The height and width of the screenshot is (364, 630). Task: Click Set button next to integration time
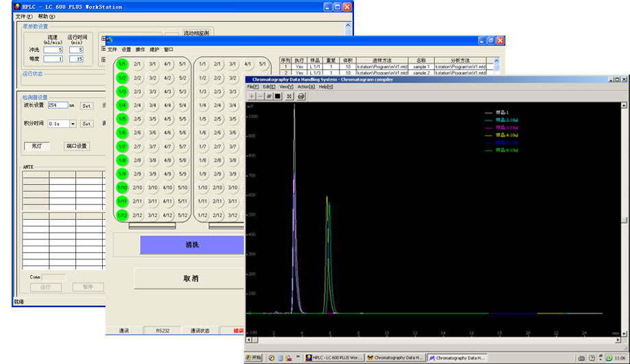click(86, 124)
